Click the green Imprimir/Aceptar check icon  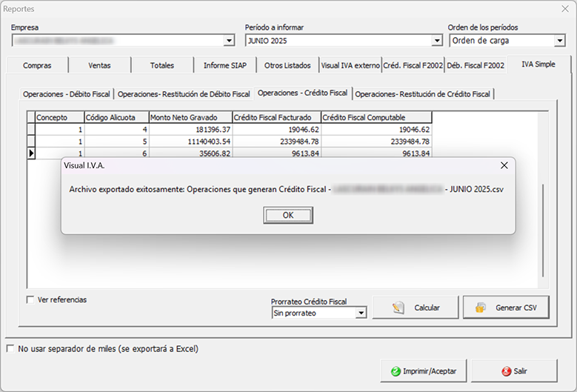pyautogui.click(x=396, y=371)
